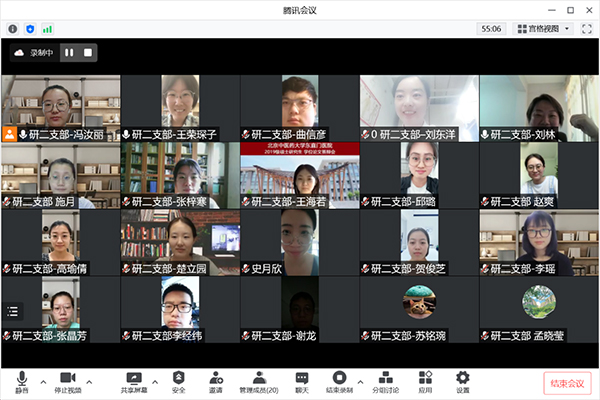600x400 pixels.
Task: Mute the microphone in the toolbar
Action: (x=22, y=380)
